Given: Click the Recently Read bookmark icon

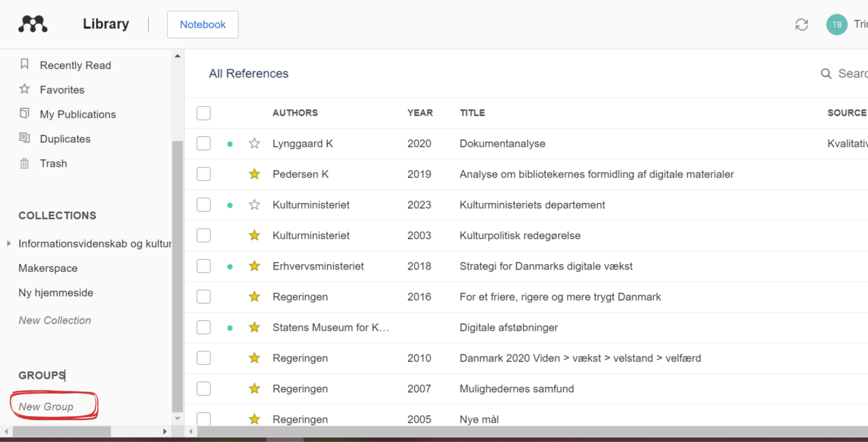Looking at the screenshot, I should 24,64.
